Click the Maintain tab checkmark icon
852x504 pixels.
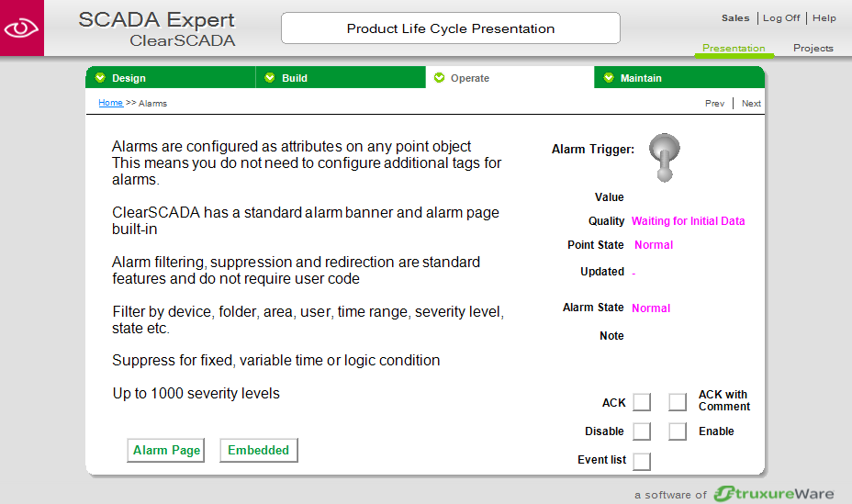[609, 78]
